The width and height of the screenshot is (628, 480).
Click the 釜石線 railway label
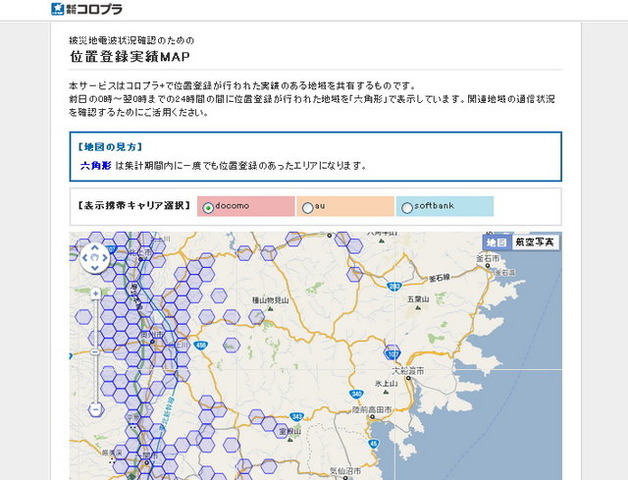(x=439, y=278)
